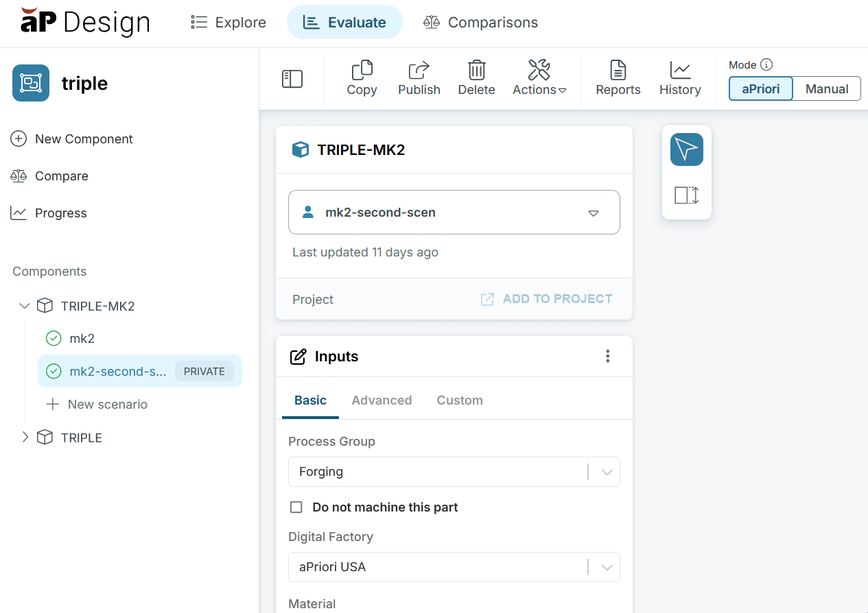Screen dimensions: 868x613
Task: Click the mk2 scenario green check icon
Action: [x=54, y=338]
